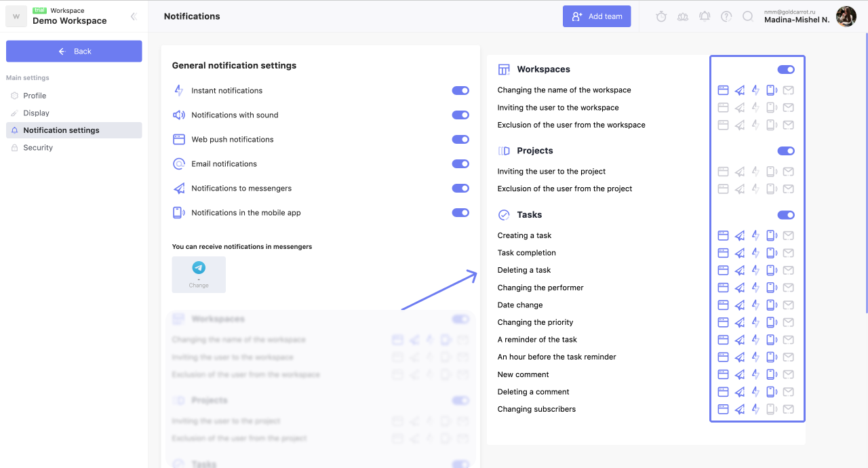The image size is (868, 468).
Task: Open the Profile settings page
Action: [x=35, y=96]
